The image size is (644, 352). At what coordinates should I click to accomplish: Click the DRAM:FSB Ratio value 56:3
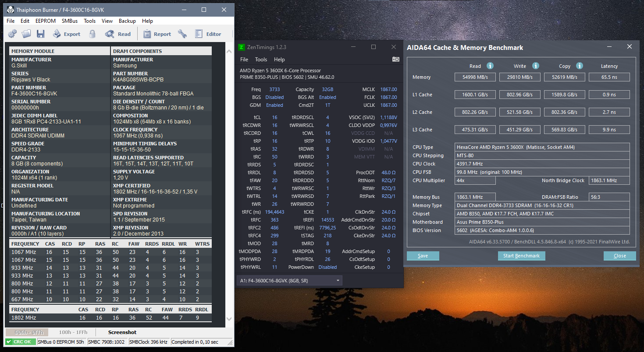click(609, 197)
